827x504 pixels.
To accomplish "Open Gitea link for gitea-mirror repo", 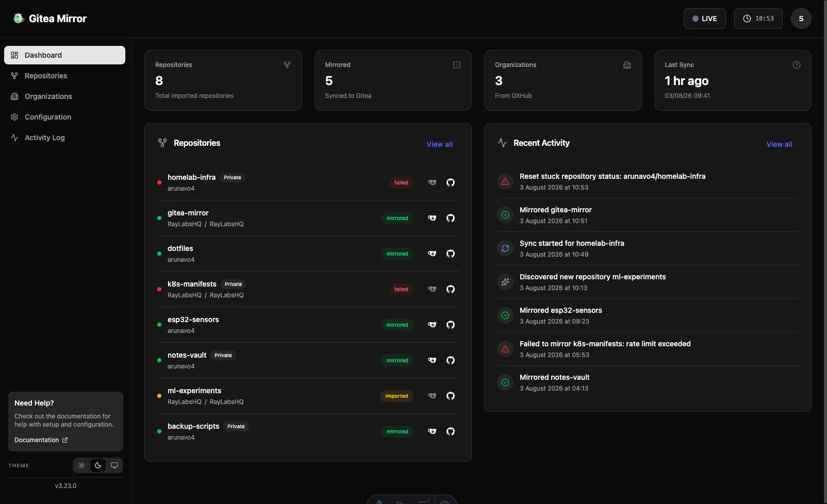I will click(432, 218).
